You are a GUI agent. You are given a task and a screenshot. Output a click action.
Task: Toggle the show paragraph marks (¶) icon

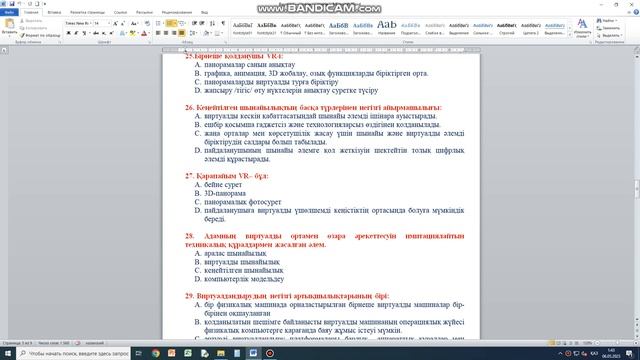coord(223,23)
